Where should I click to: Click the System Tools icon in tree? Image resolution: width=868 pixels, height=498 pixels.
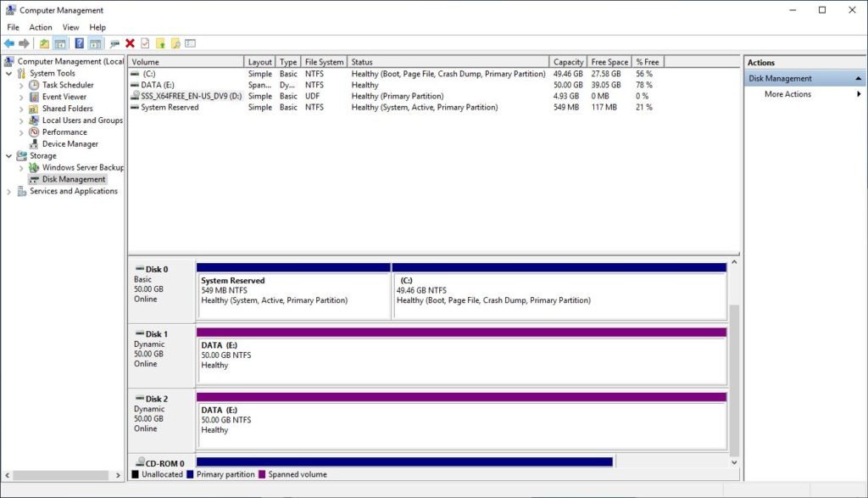[21, 73]
